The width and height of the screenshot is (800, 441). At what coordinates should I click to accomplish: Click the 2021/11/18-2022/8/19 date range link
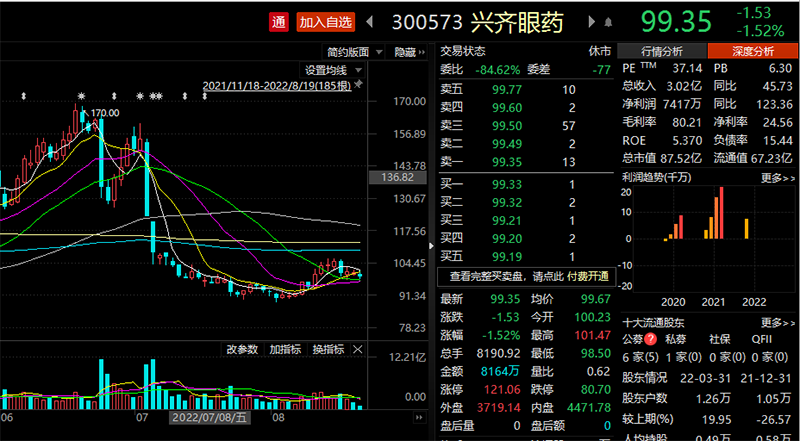coord(277,87)
